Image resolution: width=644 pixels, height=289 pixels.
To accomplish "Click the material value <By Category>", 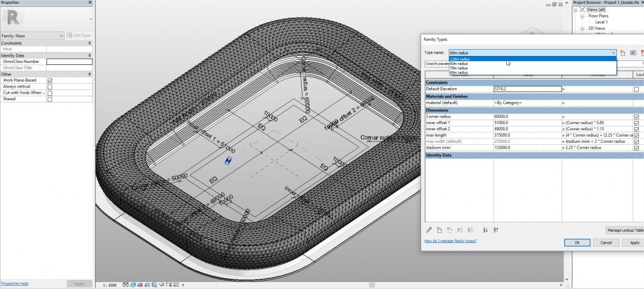I will (x=528, y=103).
